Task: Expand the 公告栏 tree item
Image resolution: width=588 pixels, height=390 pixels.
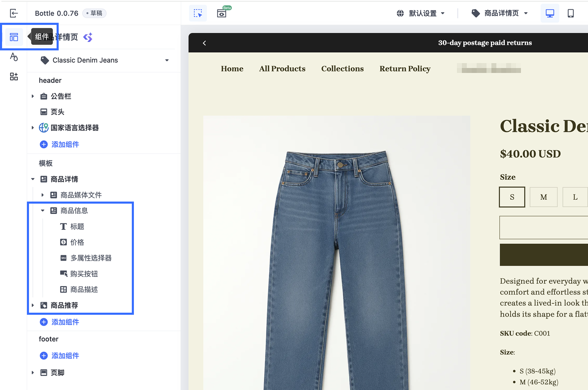Action: coord(33,96)
